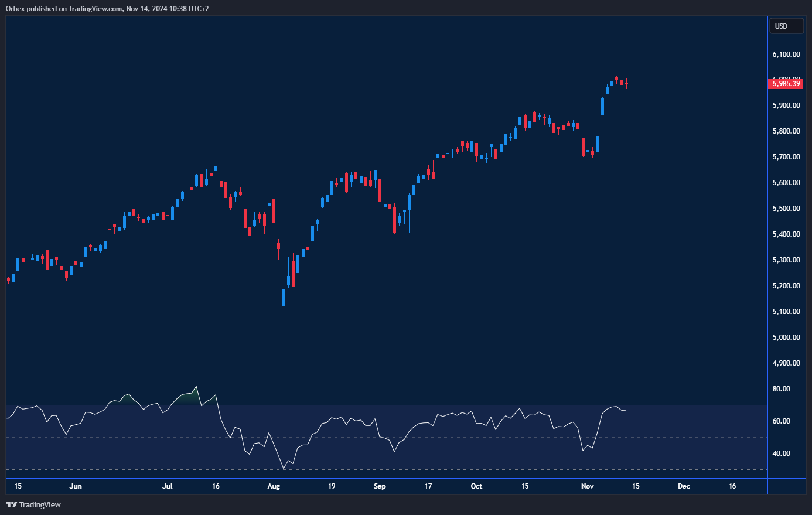
Task: Click the Jul date marker
Action: [168, 486]
